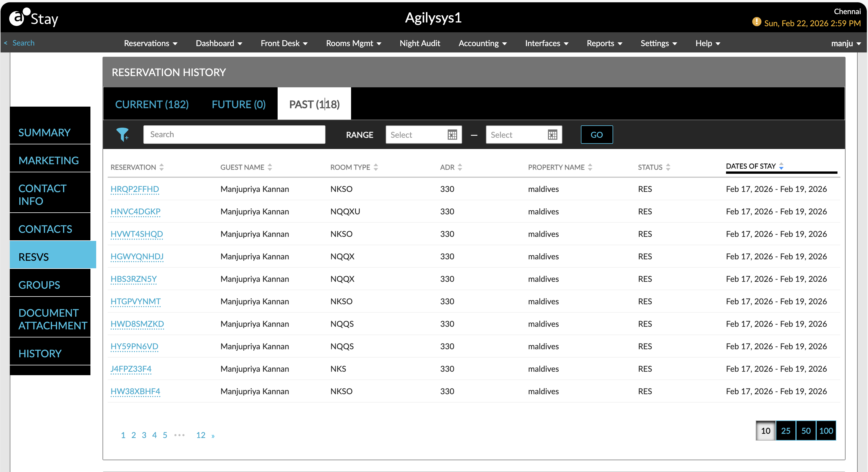Expand the manju user dropdown
Screen dimensions: 868x472
846,43
